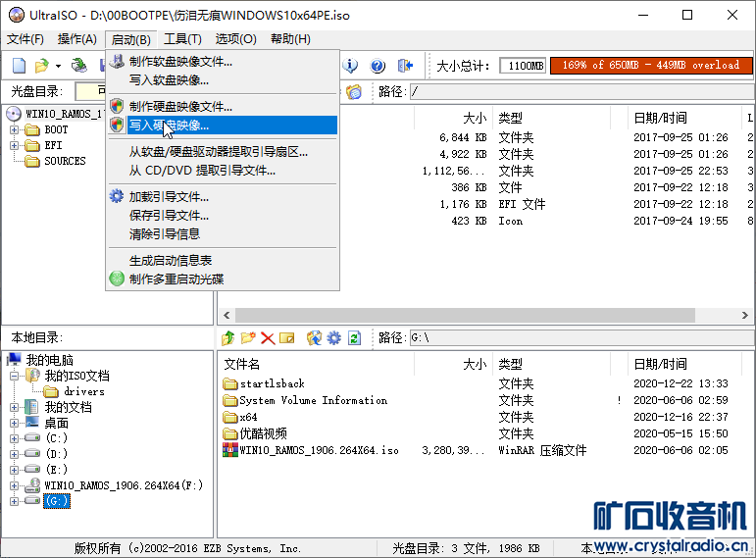The width and height of the screenshot is (756, 558).
Task: Sort disc list by 大小 column header
Action: pyautogui.click(x=475, y=118)
